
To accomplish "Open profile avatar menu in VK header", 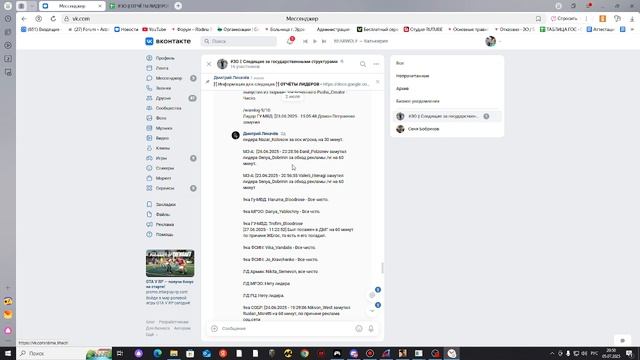I will 493,41.
